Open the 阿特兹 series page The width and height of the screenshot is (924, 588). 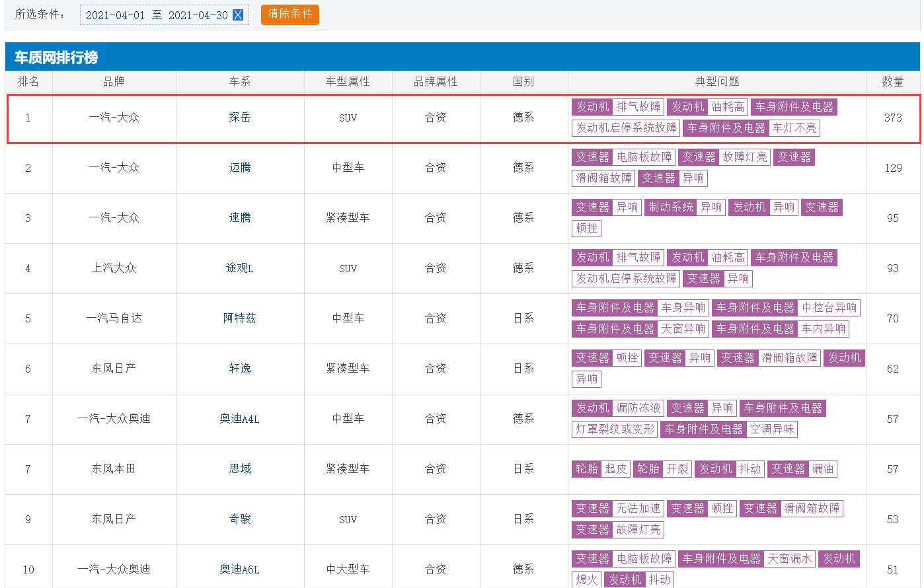(240, 318)
